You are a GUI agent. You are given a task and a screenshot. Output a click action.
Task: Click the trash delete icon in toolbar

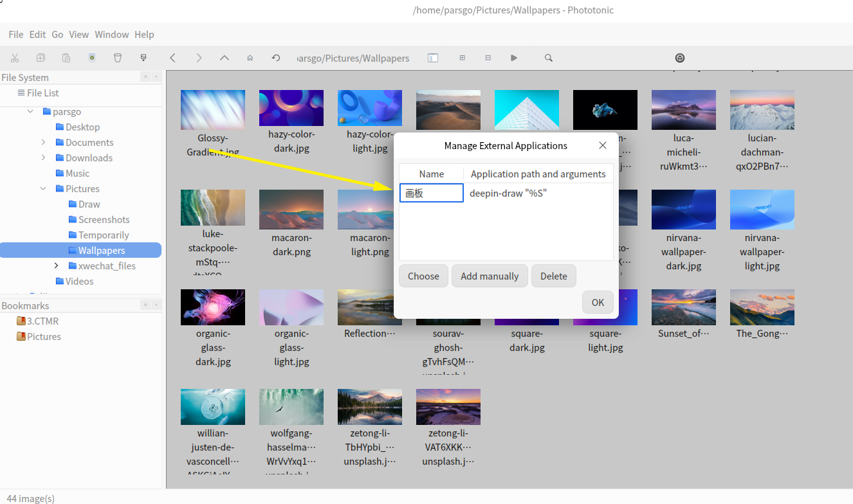point(118,58)
